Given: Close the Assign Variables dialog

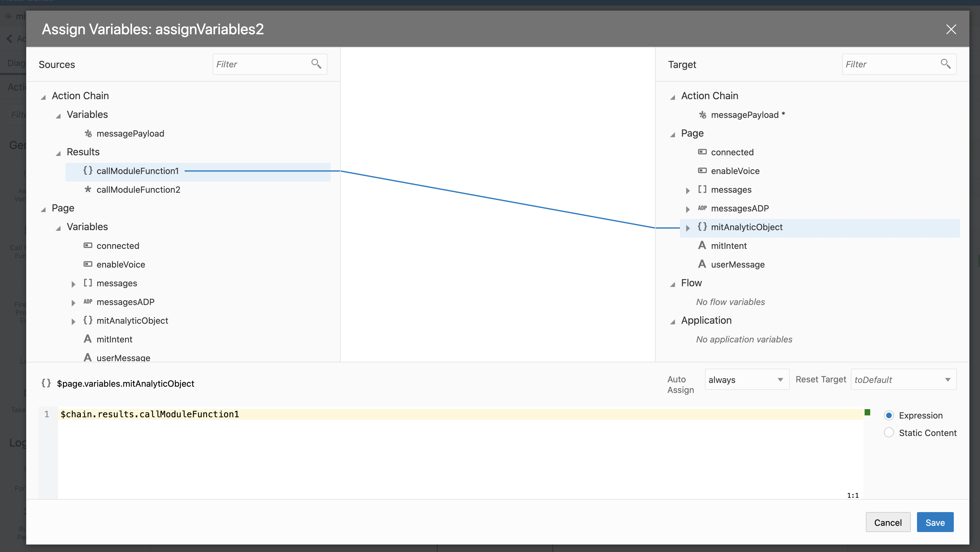Looking at the screenshot, I should click(951, 29).
